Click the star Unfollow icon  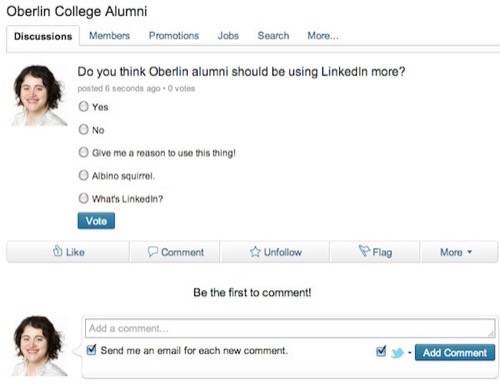pyautogui.click(x=255, y=252)
